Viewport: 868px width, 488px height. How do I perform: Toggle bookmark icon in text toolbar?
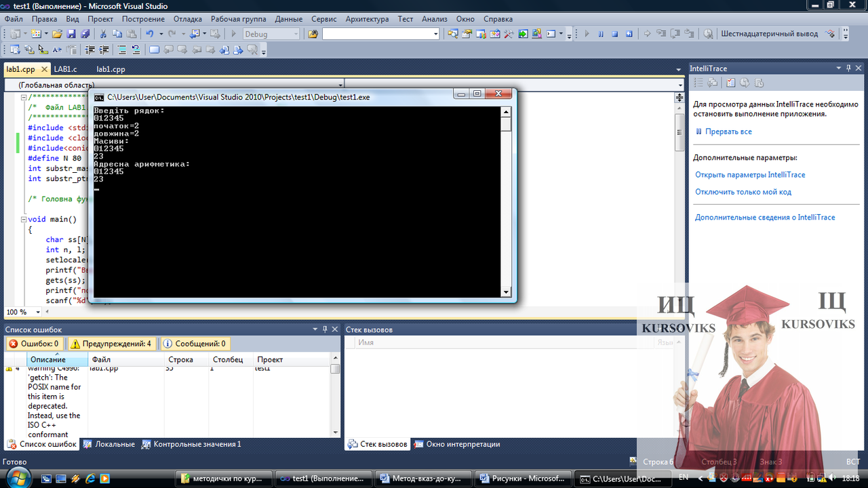click(x=154, y=49)
